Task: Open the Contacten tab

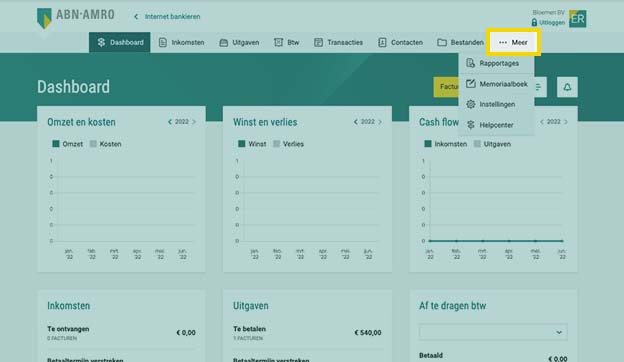Action: point(400,42)
